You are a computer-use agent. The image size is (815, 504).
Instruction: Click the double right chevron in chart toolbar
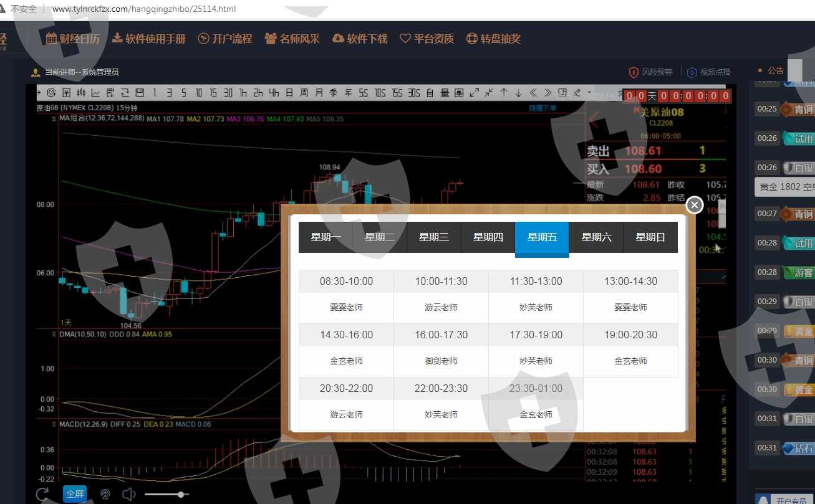click(x=547, y=93)
